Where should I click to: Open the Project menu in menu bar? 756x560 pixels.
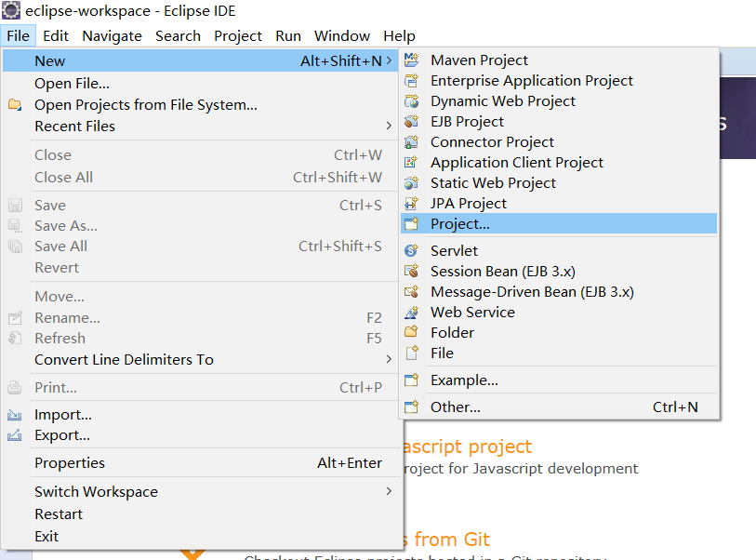pyautogui.click(x=238, y=36)
